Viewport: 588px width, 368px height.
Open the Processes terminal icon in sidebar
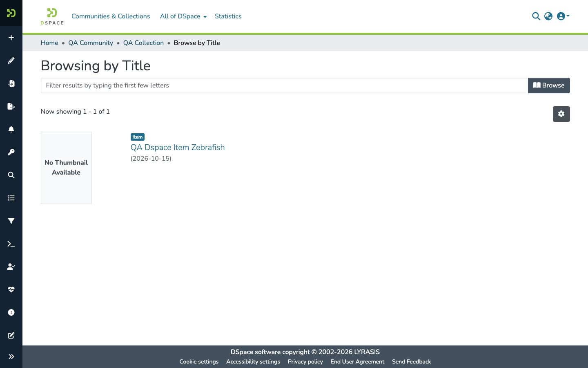11,244
